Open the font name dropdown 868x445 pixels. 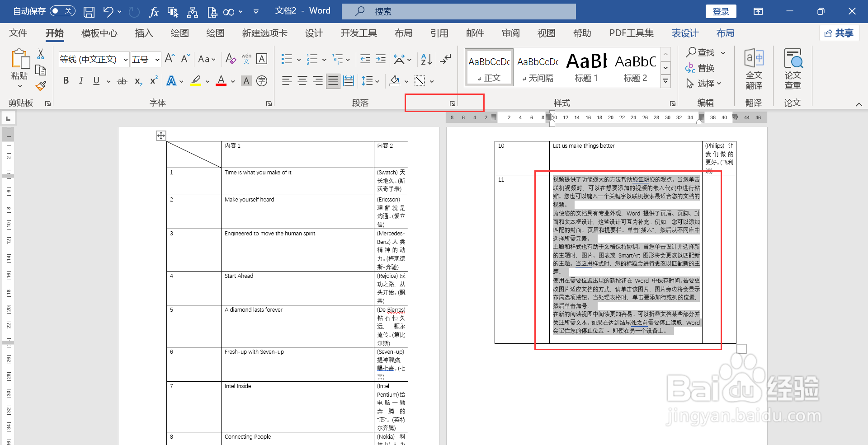(x=125, y=60)
